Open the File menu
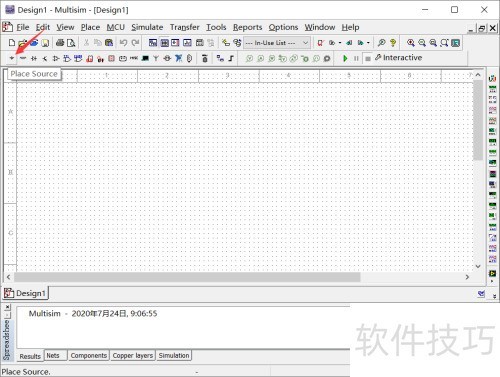Screen dimensions: 500x377 click(x=23, y=27)
